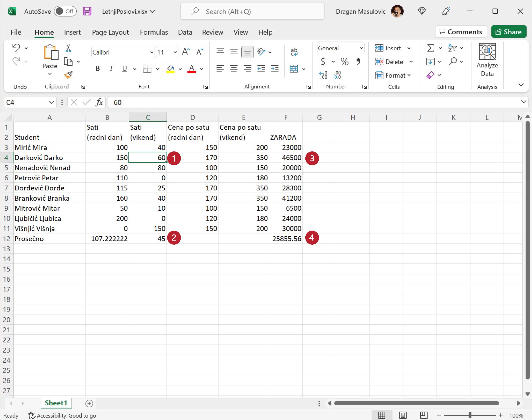
Task: Open the Calibri font name dropdown
Action: [x=152, y=52]
